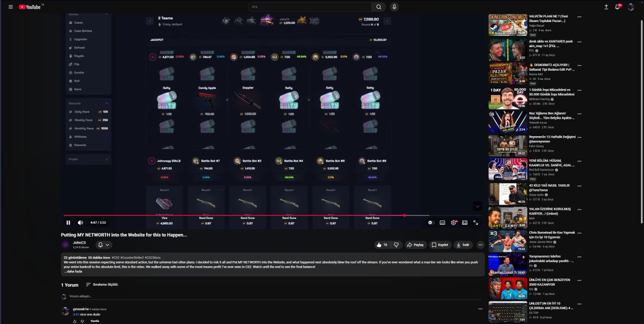Screen dimensions: 644x324
Task: Open the notifications bell in header
Action: [618, 7]
